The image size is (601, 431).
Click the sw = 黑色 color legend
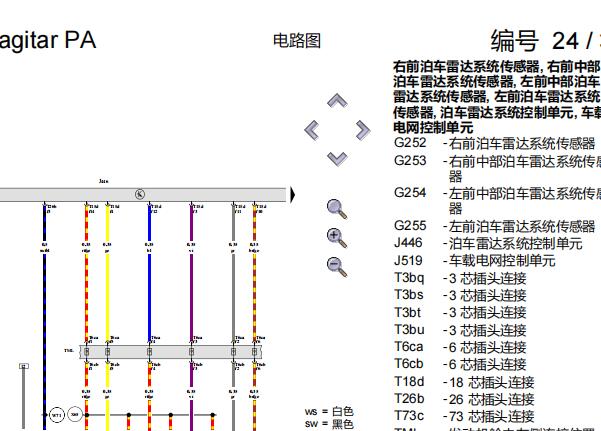(x=329, y=424)
